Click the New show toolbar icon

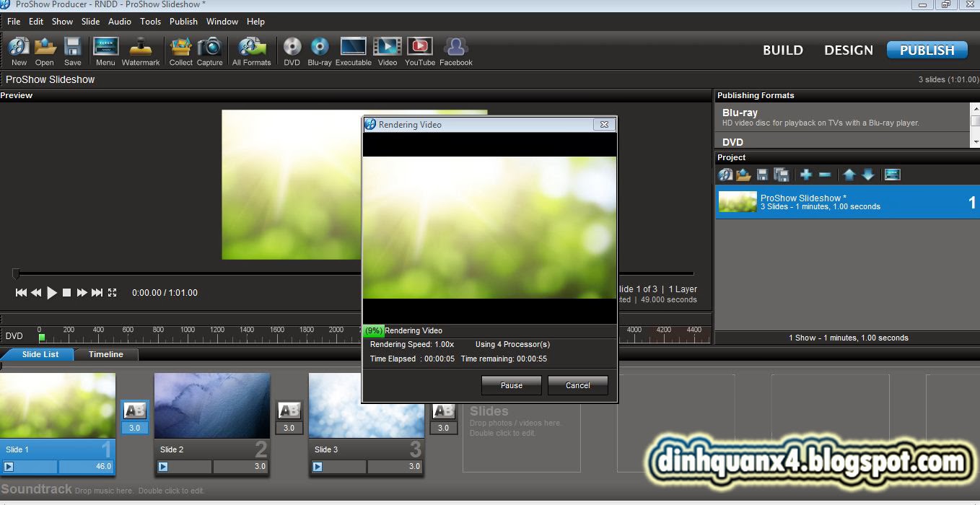tap(19, 50)
